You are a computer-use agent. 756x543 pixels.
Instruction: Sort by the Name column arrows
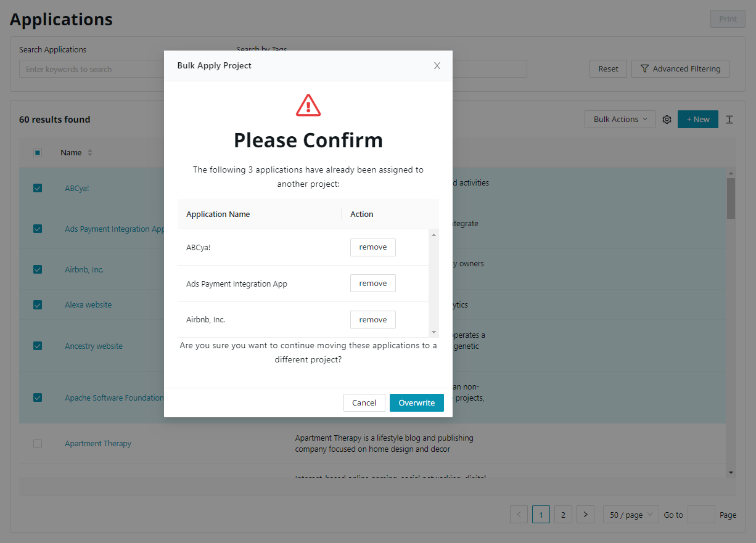click(90, 153)
